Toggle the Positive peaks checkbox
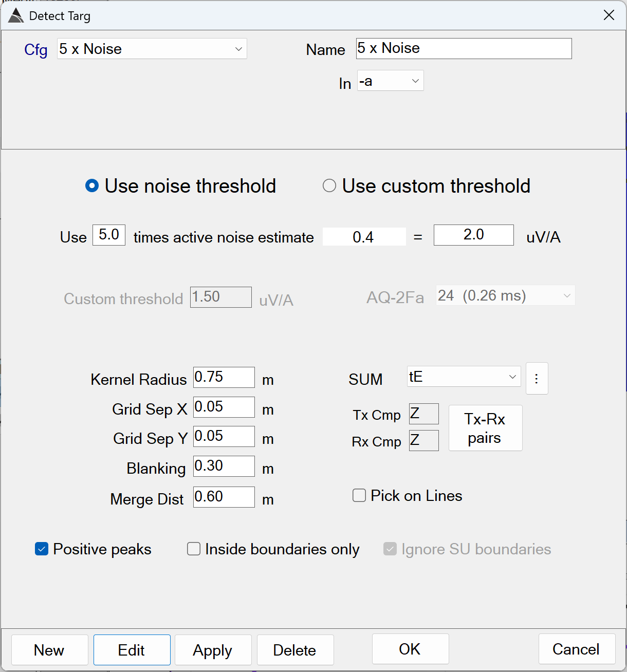 tap(42, 549)
